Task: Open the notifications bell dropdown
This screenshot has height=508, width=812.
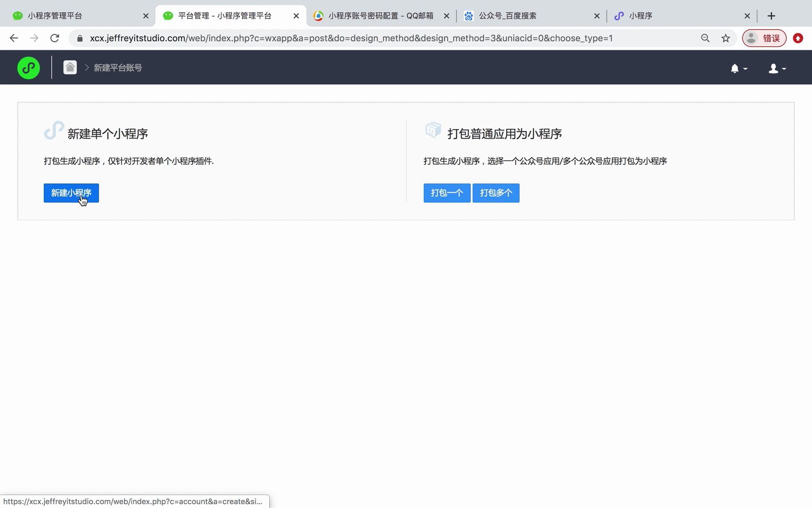Action: (x=739, y=69)
